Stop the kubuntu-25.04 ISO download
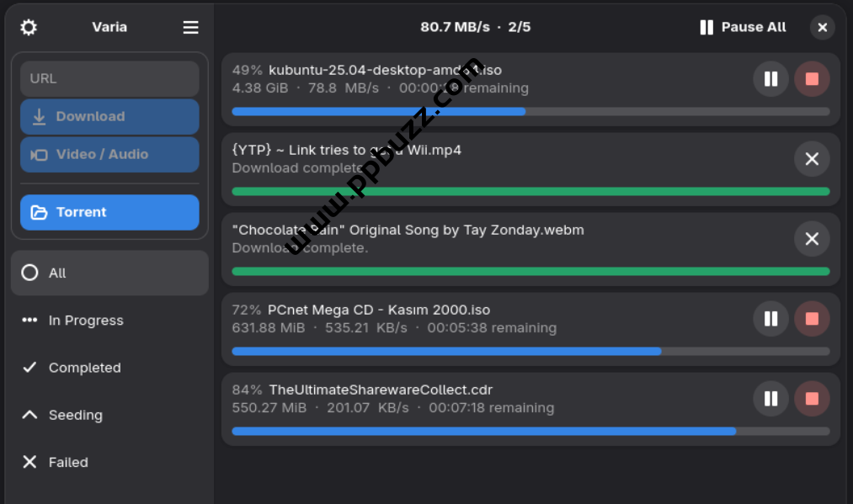Viewport: 853px width, 504px height. pos(812,79)
